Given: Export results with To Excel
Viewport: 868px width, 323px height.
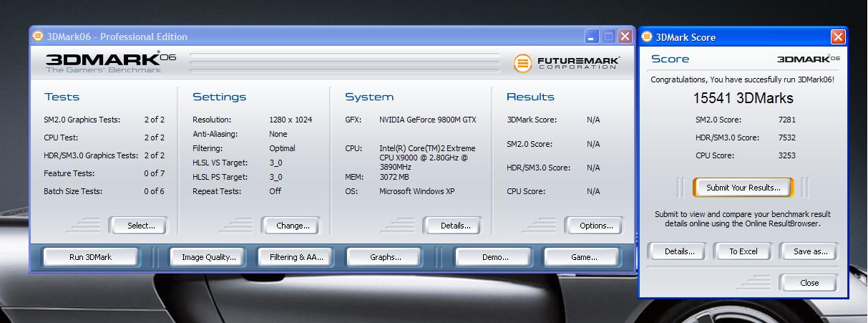Looking at the screenshot, I should [743, 251].
